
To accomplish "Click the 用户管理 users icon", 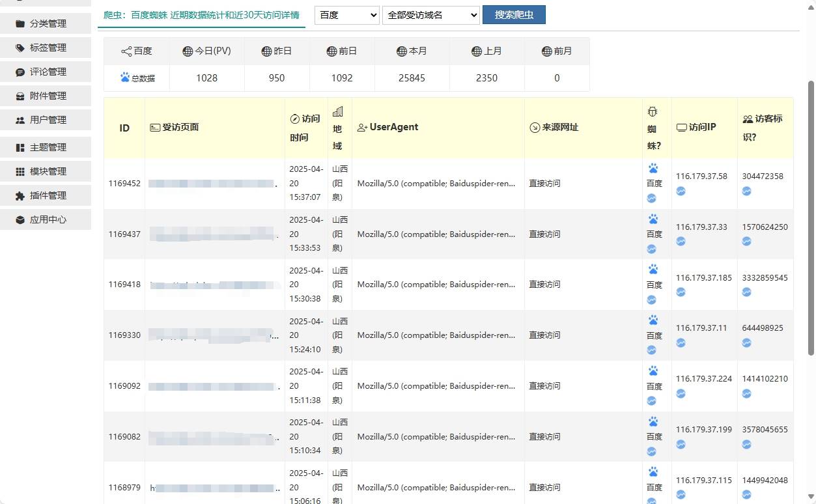I will pos(20,120).
